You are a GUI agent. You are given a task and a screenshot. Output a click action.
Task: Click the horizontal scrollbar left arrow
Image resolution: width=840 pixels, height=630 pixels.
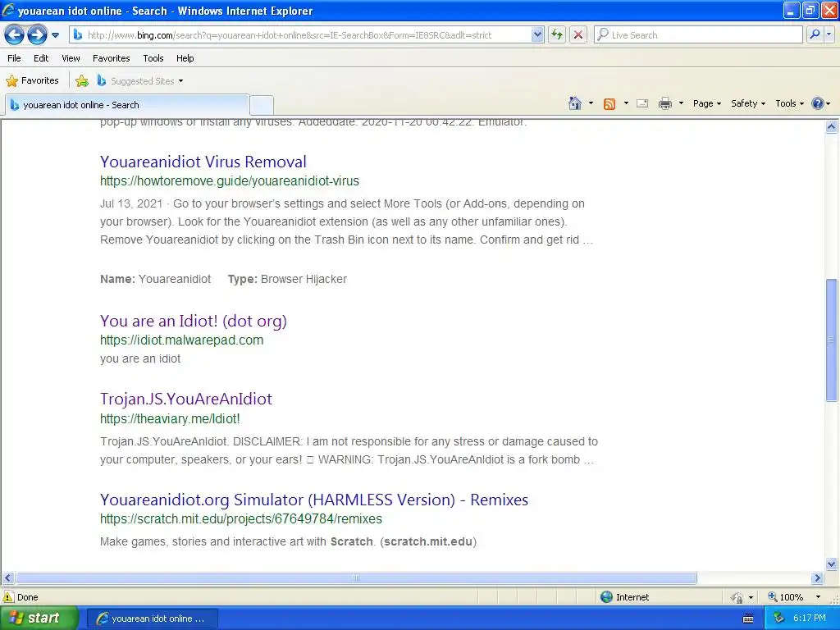tap(7, 578)
